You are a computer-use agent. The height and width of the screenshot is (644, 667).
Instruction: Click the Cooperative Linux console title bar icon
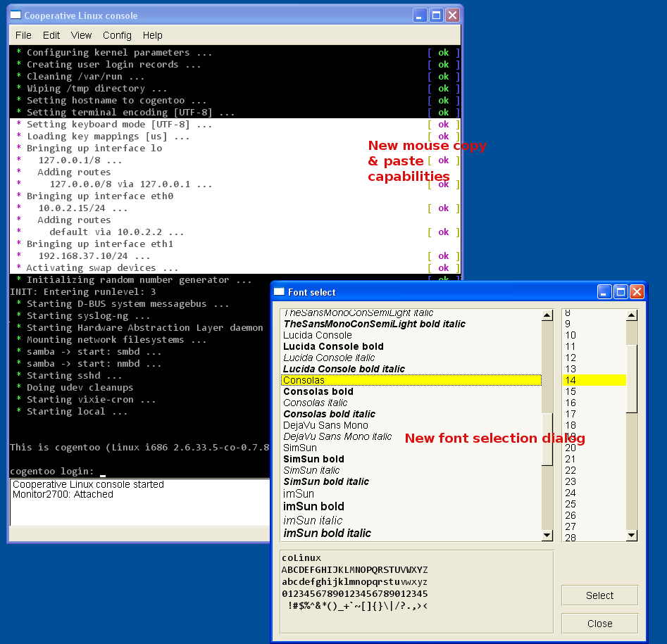tap(15, 15)
